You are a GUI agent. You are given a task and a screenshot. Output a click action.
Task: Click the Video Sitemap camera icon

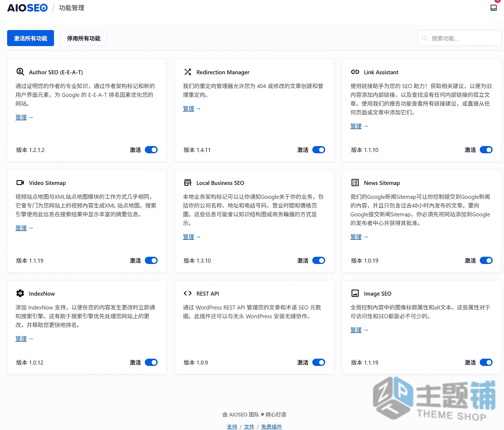coord(20,183)
